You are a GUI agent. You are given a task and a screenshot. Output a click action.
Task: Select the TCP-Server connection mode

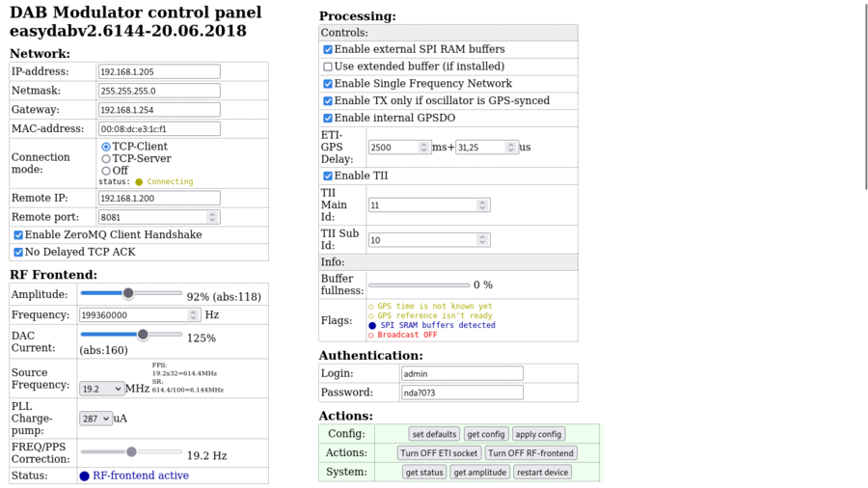point(106,159)
